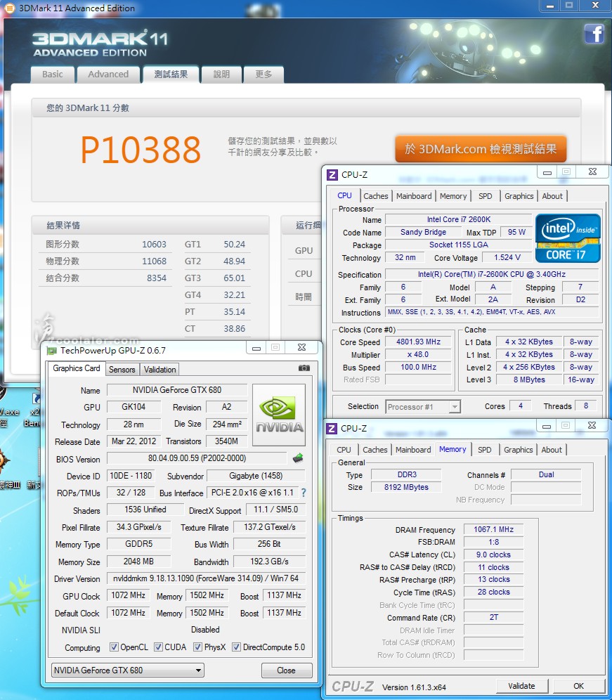
Task: Click the 3DMark 11 title bar icon
Action: [x=9, y=8]
